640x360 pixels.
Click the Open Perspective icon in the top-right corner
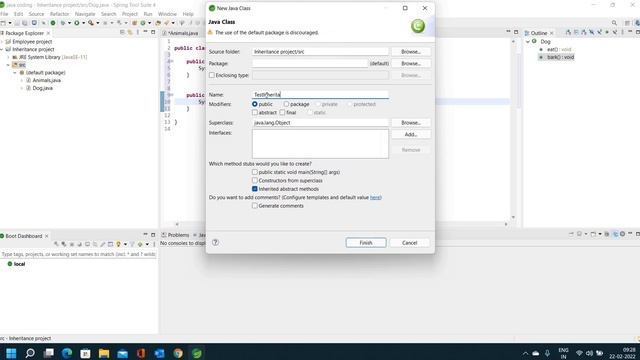coord(627,23)
